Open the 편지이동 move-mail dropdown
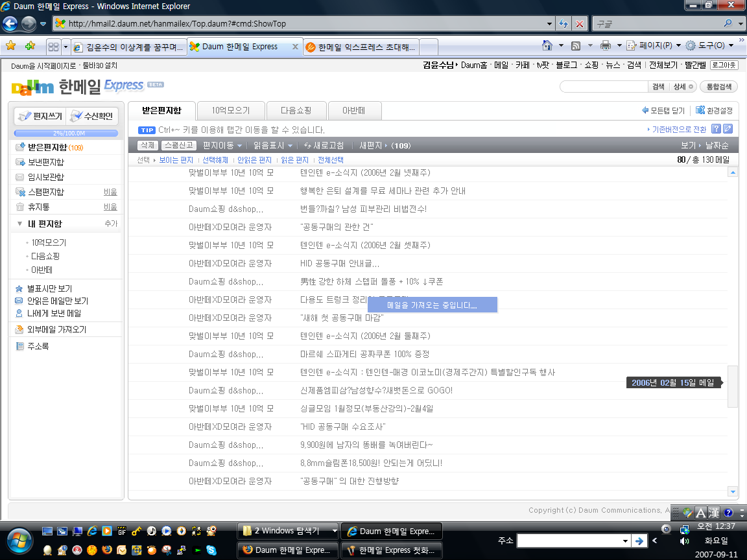Screen dimensions: 747x560 [x=222, y=145]
